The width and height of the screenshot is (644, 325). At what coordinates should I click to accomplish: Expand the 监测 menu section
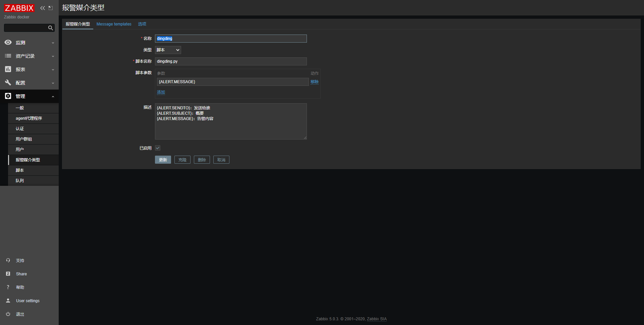(29, 43)
